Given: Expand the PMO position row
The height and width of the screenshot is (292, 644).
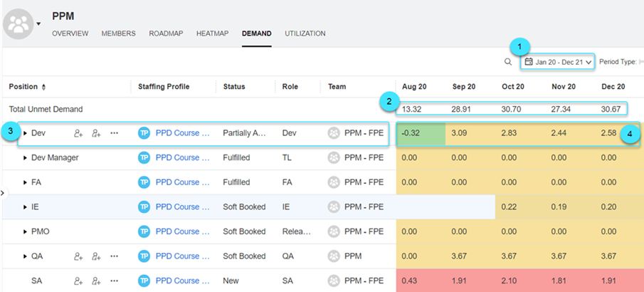Looking at the screenshot, I should 26,231.
